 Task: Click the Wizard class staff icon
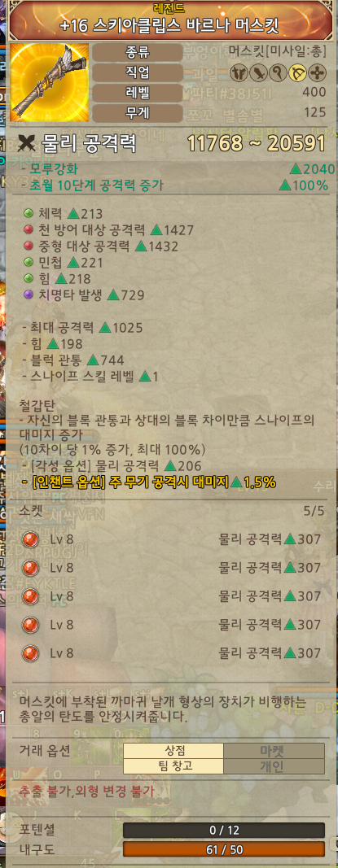click(x=279, y=72)
